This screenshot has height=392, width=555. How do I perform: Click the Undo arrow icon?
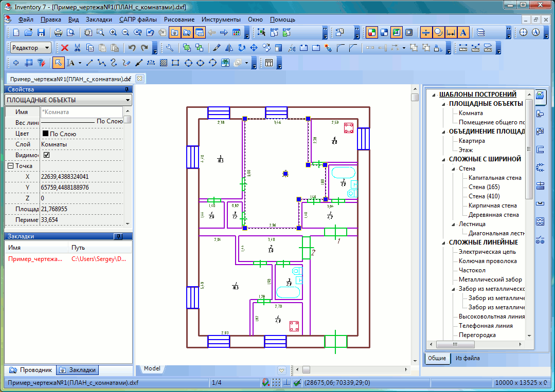pyautogui.click(x=132, y=48)
